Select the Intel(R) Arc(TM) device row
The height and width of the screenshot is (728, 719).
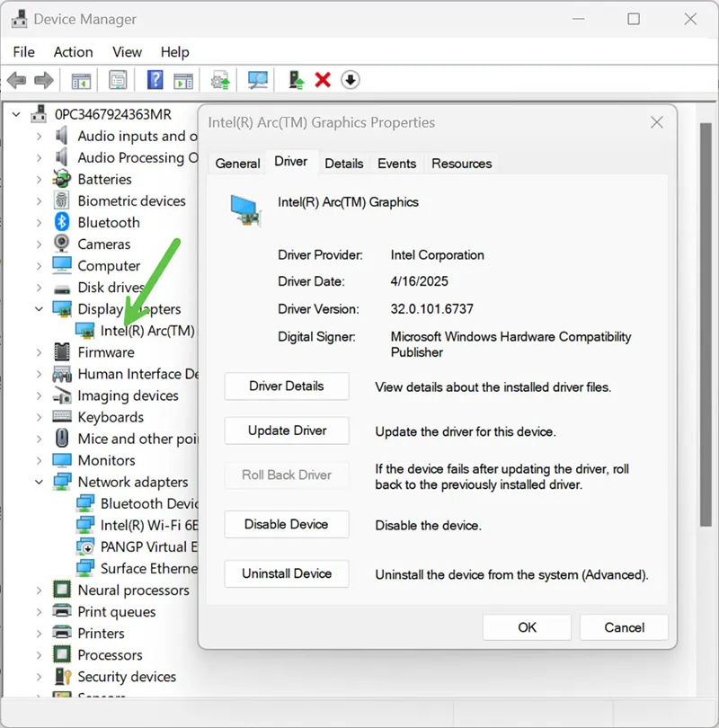135,331
